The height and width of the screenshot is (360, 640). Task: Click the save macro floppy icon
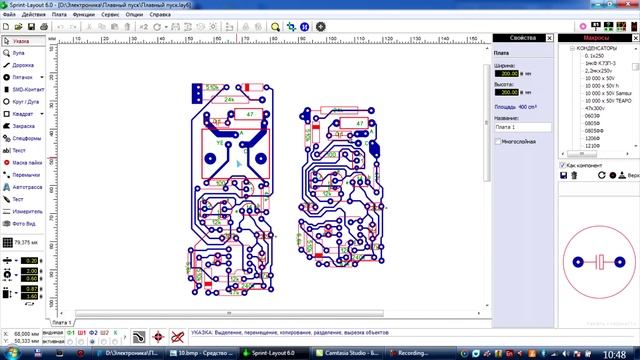tap(563, 175)
